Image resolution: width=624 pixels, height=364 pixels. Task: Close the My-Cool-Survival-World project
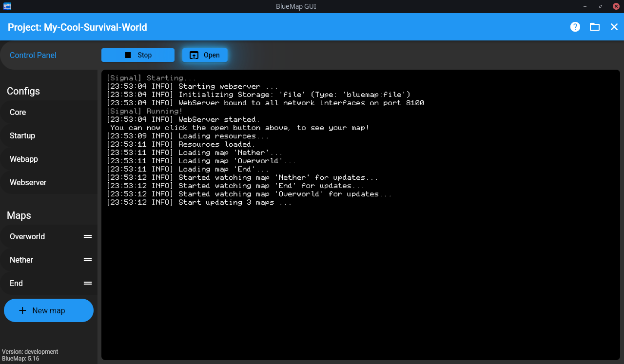coord(614,27)
